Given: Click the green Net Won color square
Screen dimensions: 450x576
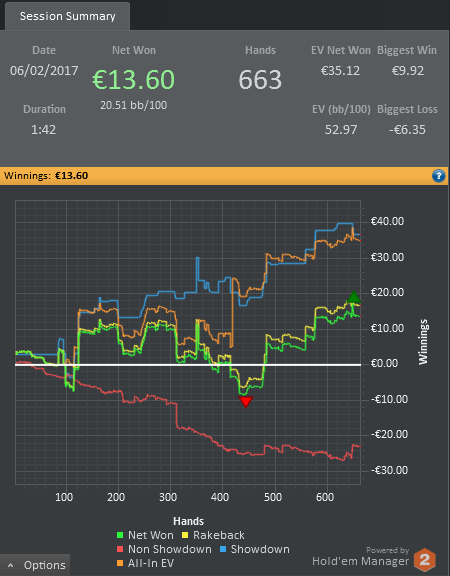Looking at the screenshot, I should (x=120, y=536).
